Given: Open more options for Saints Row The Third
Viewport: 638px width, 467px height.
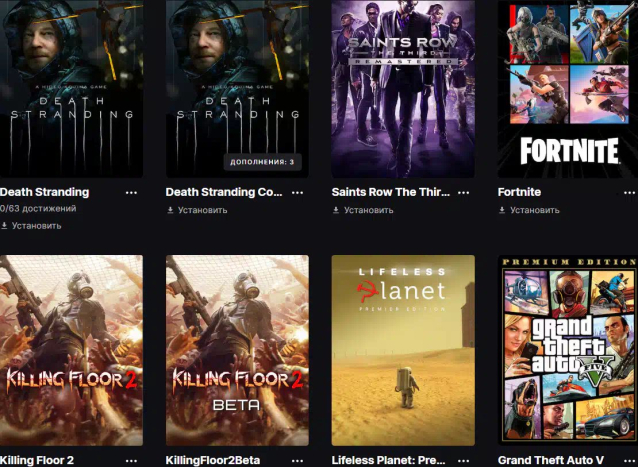Looking at the screenshot, I should pos(463,193).
